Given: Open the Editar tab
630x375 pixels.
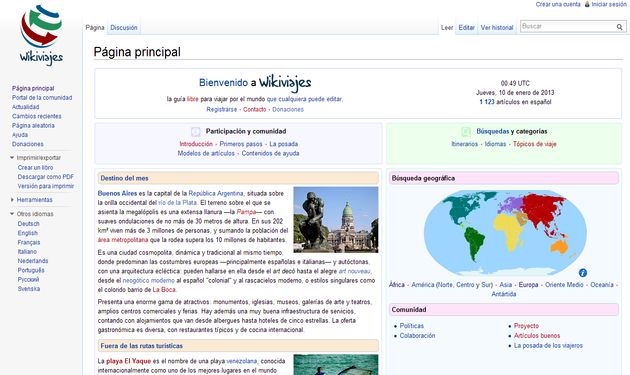Looking at the screenshot, I should tap(466, 28).
